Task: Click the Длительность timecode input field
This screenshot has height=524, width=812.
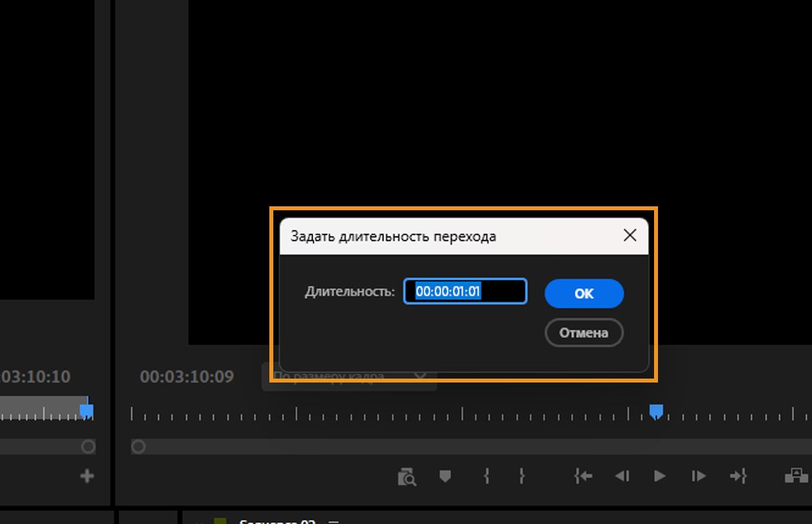Action: pyautogui.click(x=465, y=291)
